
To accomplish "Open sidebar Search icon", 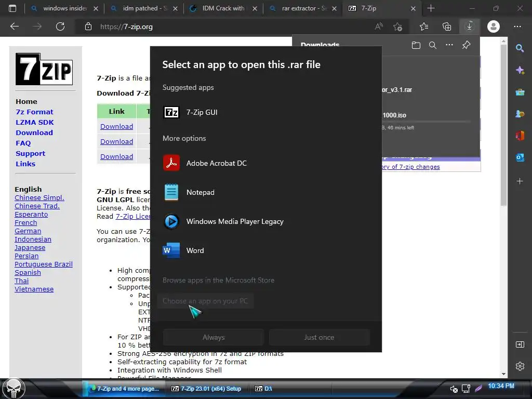I will [520, 48].
